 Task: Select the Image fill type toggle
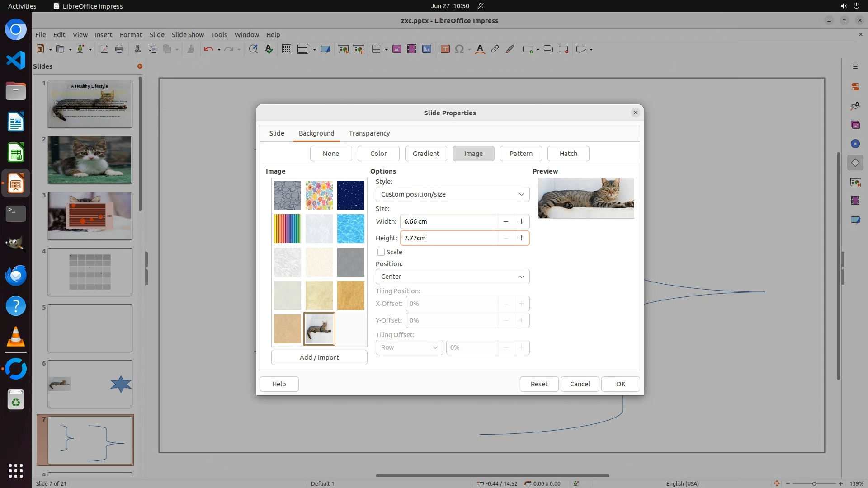point(473,154)
